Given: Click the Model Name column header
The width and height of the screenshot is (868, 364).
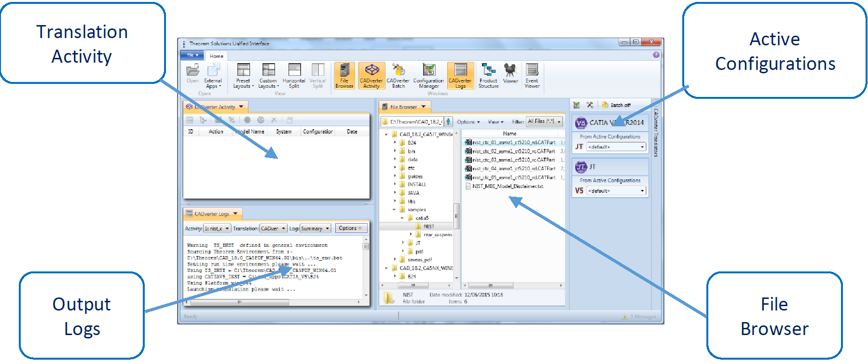Looking at the screenshot, I should click(x=250, y=132).
